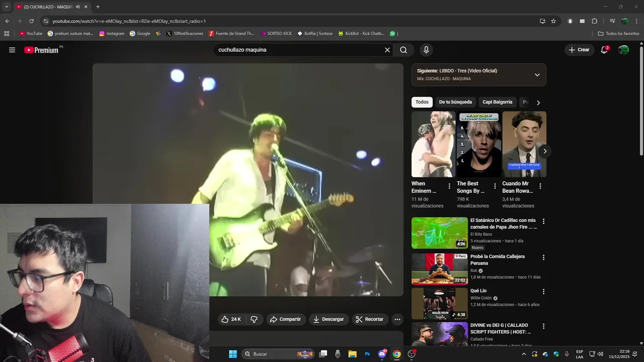Image resolution: width=644 pixels, height=362 pixels.
Task: Open options for When Eminem short
Action: [449, 186]
